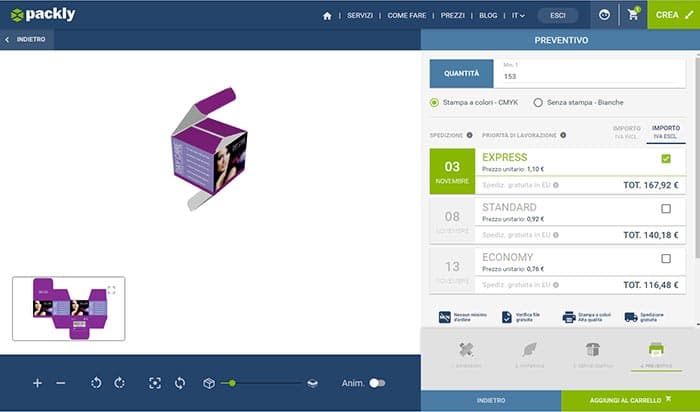This screenshot has height=412, width=700.
Task: Click the Esci logout button
Action: click(x=558, y=16)
